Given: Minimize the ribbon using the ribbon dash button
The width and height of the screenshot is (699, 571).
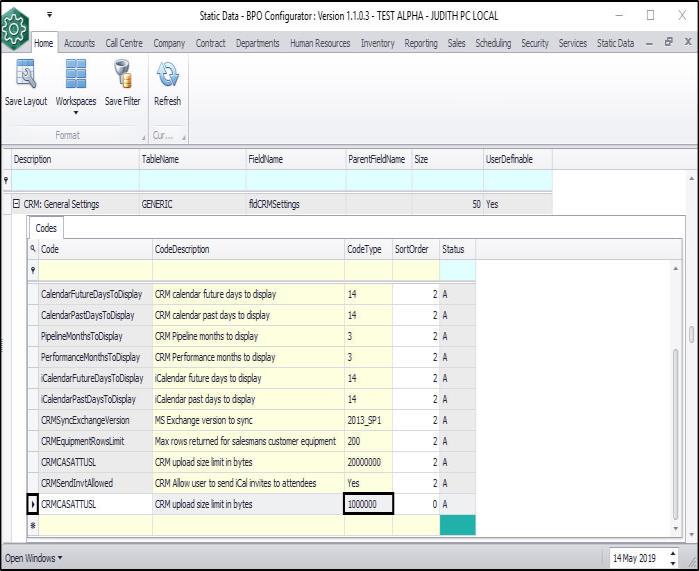Looking at the screenshot, I should coord(651,43).
